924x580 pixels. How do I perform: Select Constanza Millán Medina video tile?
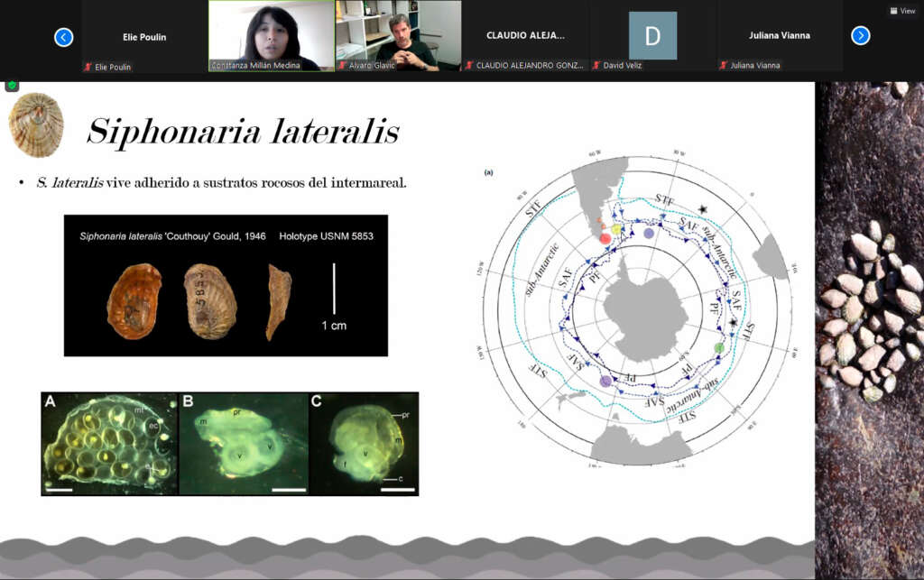click(272, 36)
